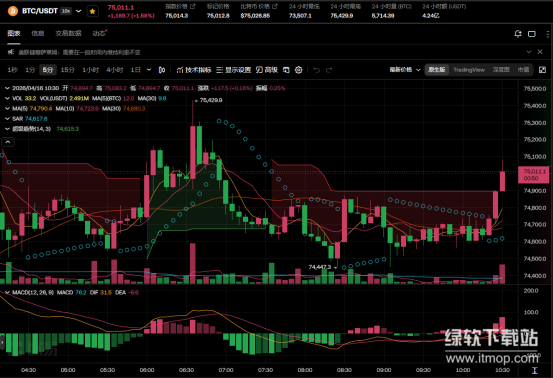Select the 1秒 timeframe
The width and height of the screenshot is (553, 378).
click(13, 70)
